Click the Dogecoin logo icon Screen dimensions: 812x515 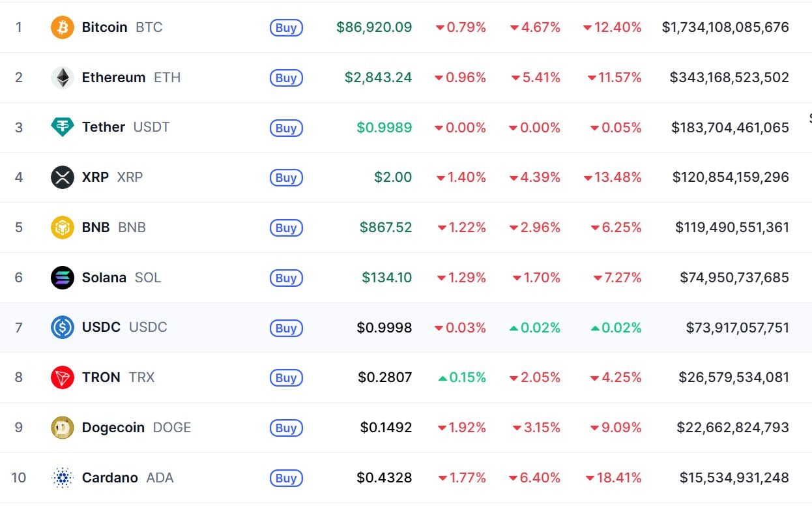[x=63, y=428]
